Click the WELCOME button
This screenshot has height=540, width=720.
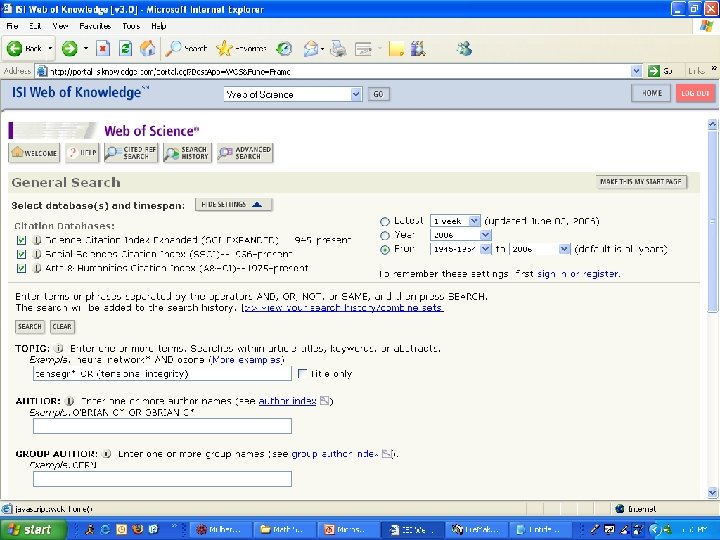point(34,153)
